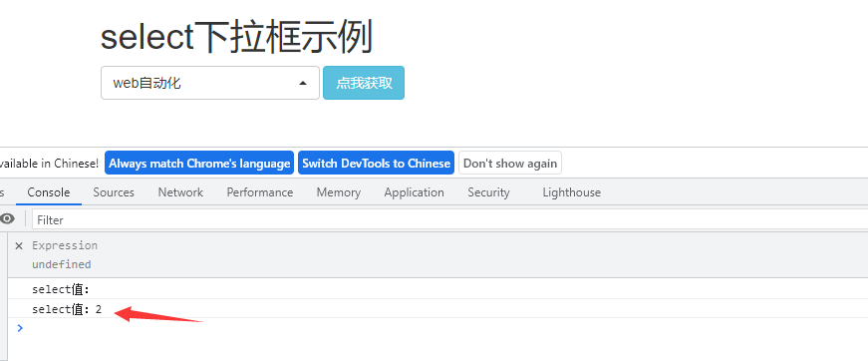Click Switch DevTools to Chinese button
The width and height of the screenshot is (868, 361).
coord(376,164)
